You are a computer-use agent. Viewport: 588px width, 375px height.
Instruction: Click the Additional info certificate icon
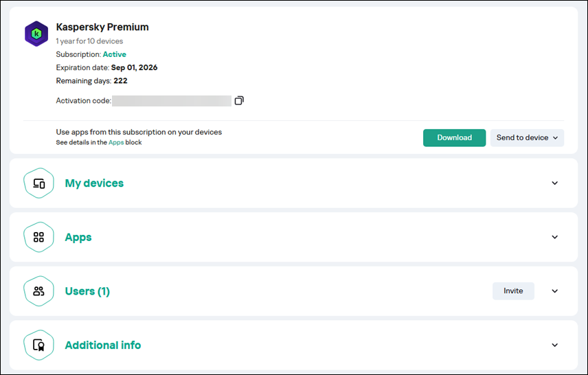[38, 345]
